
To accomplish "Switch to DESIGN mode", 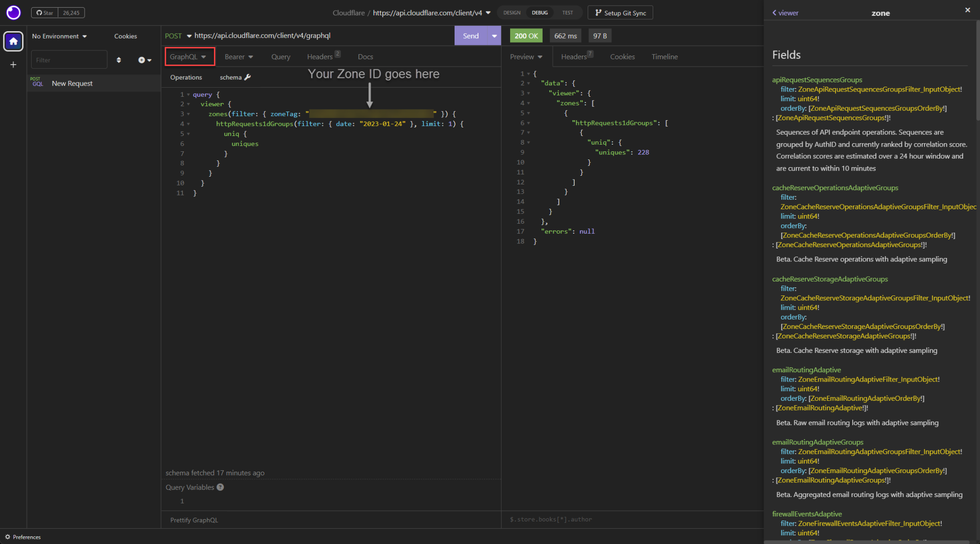I will 511,12.
